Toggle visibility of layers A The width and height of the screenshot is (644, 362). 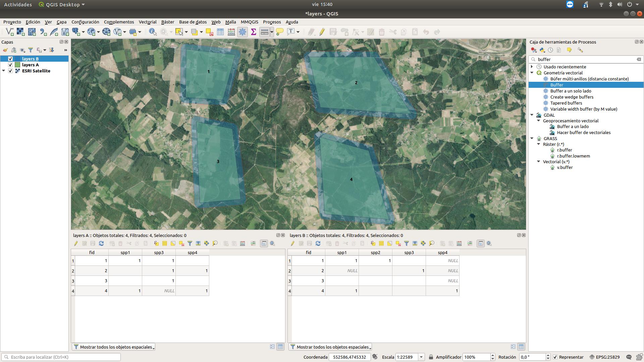[10, 65]
